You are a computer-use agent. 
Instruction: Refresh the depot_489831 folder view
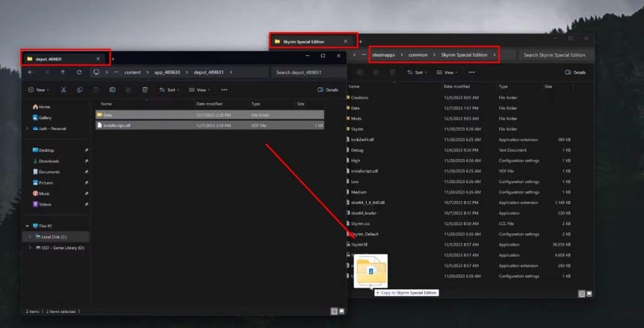pyautogui.click(x=79, y=72)
